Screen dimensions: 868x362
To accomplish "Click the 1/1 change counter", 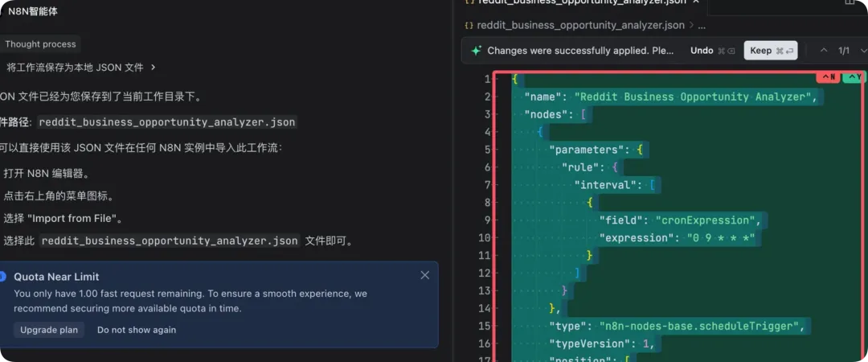I will [844, 51].
